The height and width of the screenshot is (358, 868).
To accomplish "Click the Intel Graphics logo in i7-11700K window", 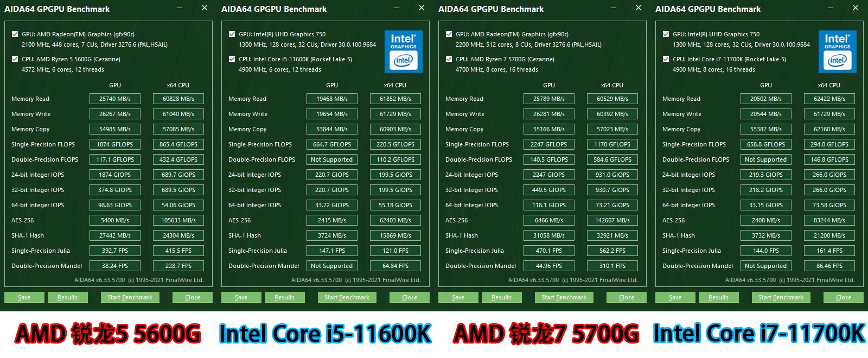I will click(837, 52).
